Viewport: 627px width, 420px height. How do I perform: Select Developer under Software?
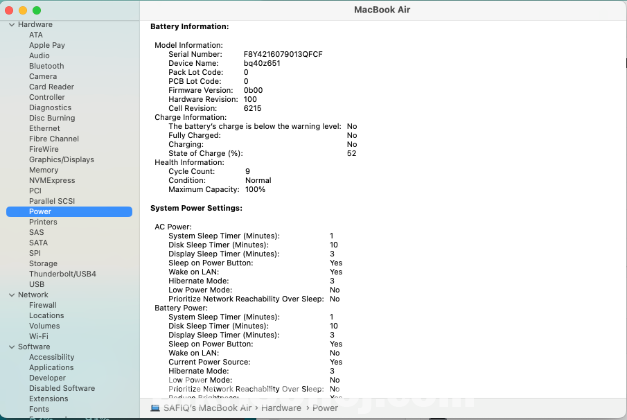coord(47,378)
